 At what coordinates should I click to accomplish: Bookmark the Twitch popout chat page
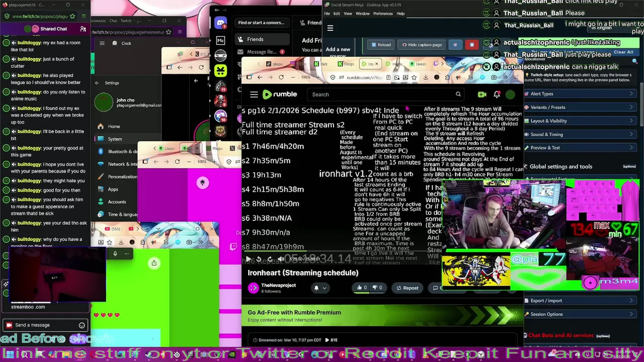click(72, 16)
